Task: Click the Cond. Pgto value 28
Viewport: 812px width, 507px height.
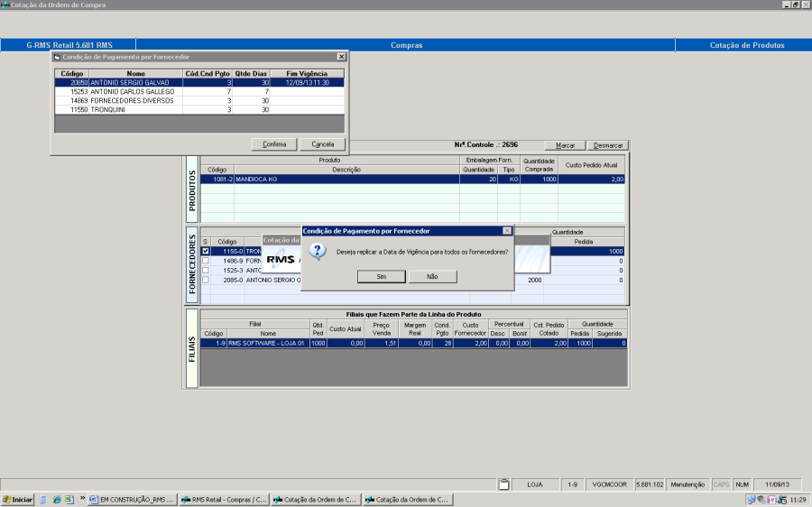Action: coord(443,343)
